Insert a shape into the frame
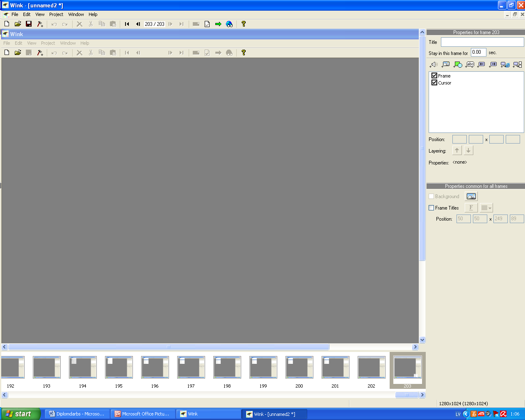 (x=458, y=64)
